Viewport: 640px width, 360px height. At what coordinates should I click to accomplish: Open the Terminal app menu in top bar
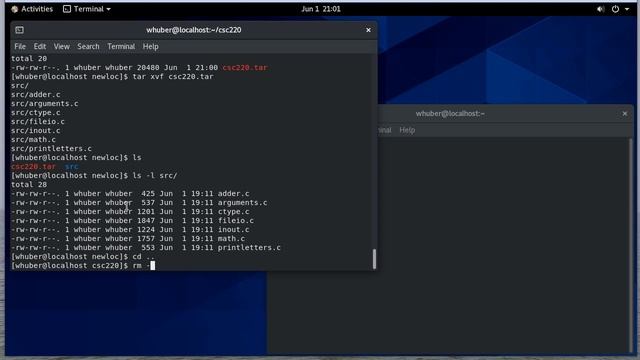pyautogui.click(x=87, y=9)
